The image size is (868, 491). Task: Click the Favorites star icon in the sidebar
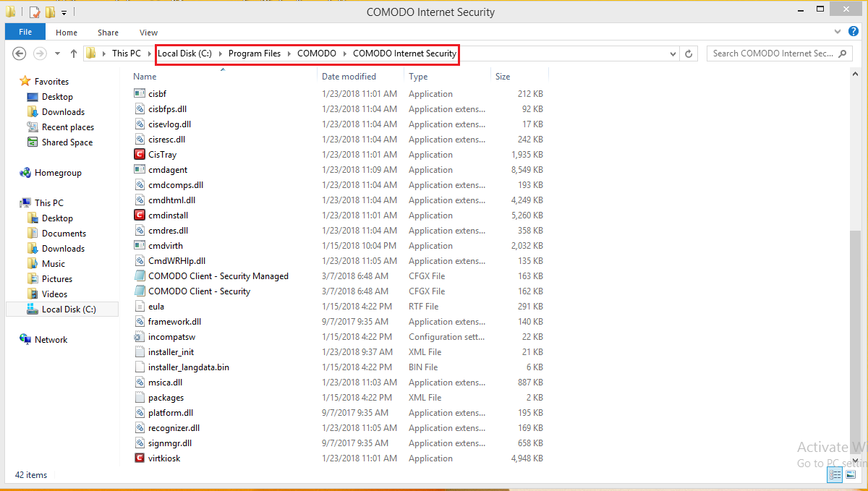25,81
